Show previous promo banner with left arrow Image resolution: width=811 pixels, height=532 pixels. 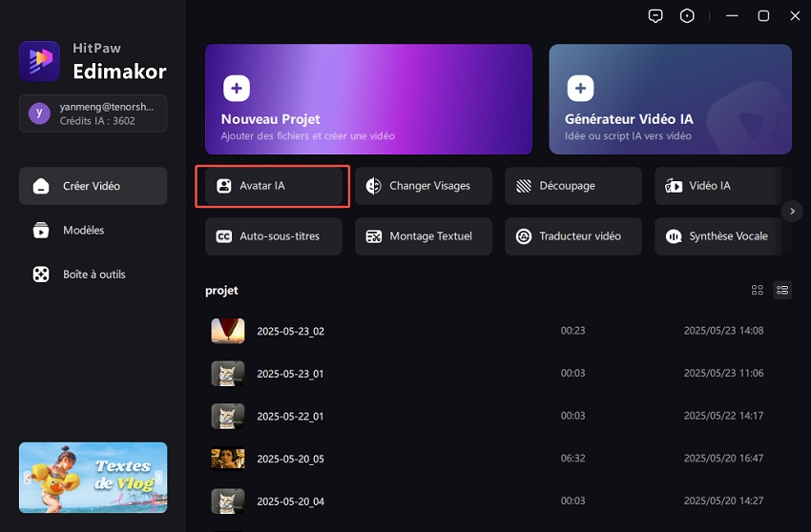[28, 479]
